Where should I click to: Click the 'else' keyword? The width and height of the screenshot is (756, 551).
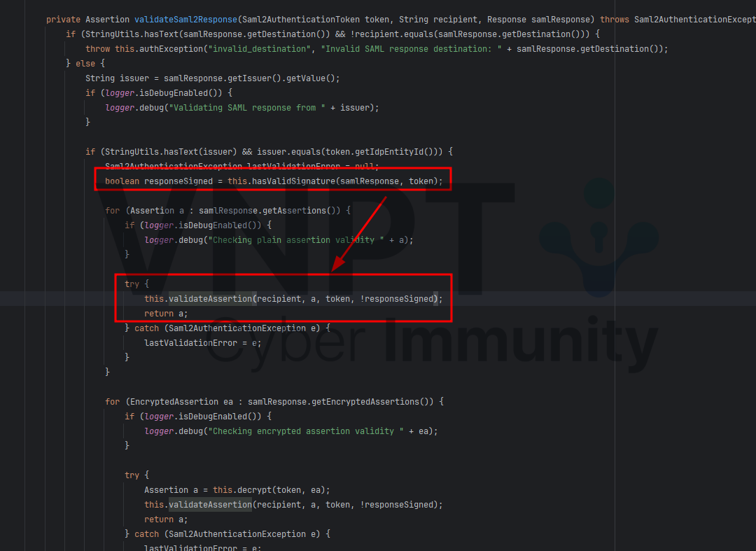point(85,64)
